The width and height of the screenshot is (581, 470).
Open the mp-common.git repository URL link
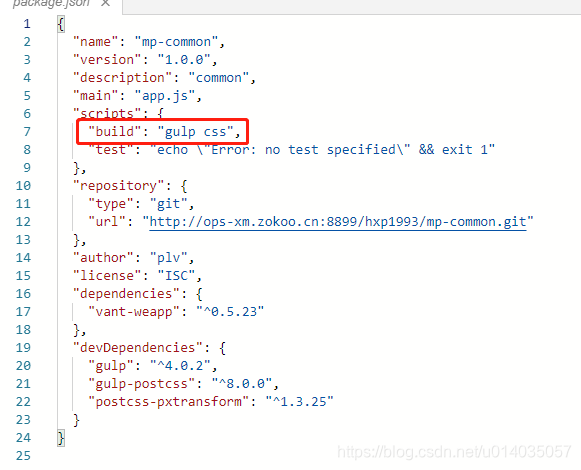(x=338, y=222)
